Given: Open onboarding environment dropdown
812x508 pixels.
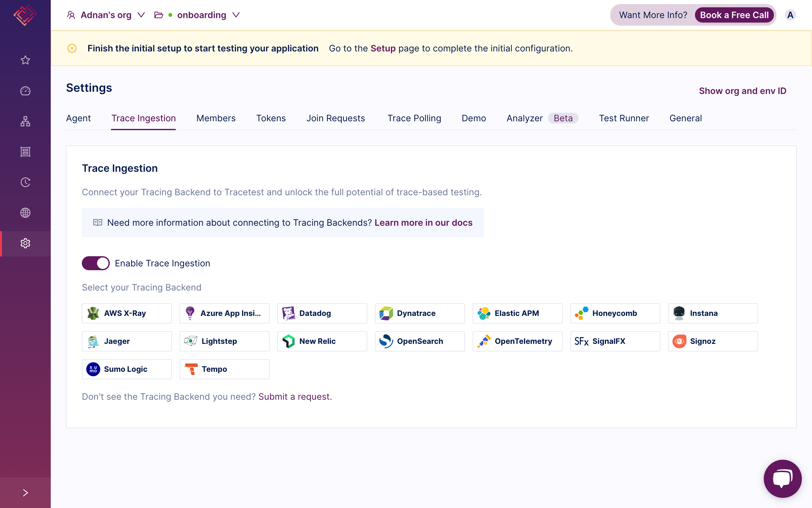Looking at the screenshot, I should (197, 15).
